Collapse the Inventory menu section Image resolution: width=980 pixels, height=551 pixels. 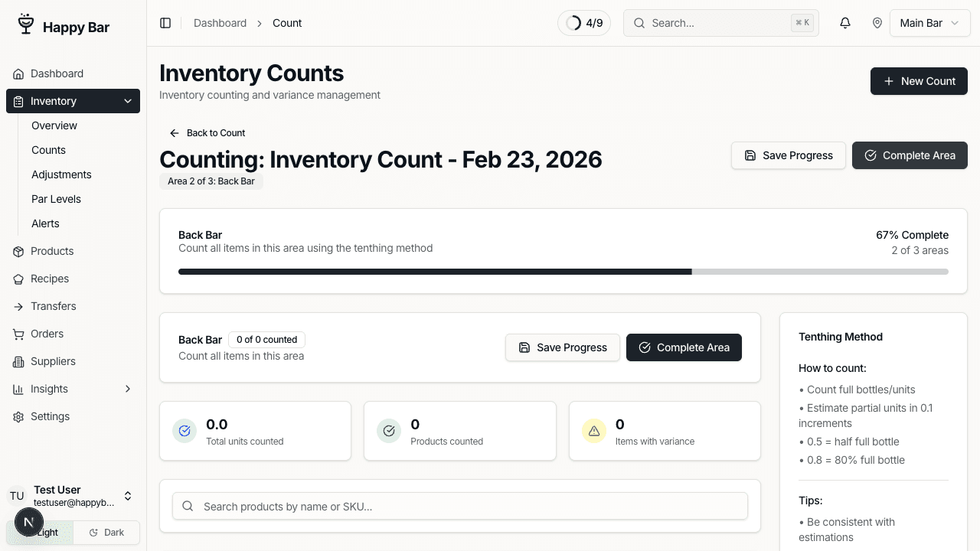click(128, 101)
